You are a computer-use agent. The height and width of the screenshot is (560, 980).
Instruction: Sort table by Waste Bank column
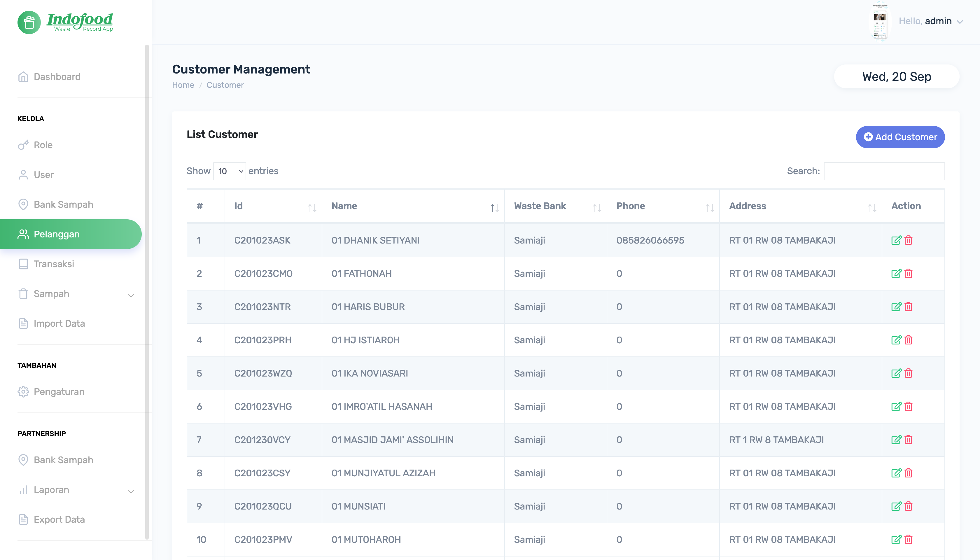click(555, 206)
